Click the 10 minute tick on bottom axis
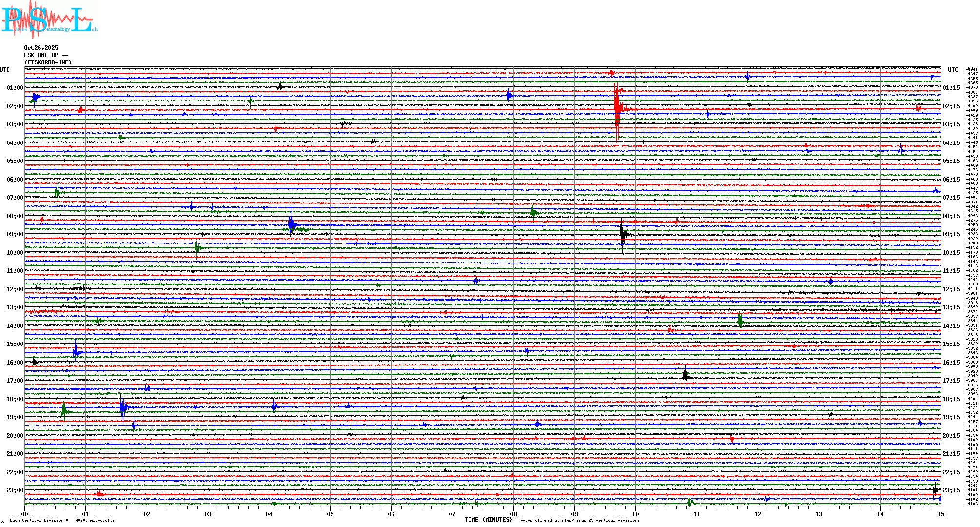 point(635,514)
